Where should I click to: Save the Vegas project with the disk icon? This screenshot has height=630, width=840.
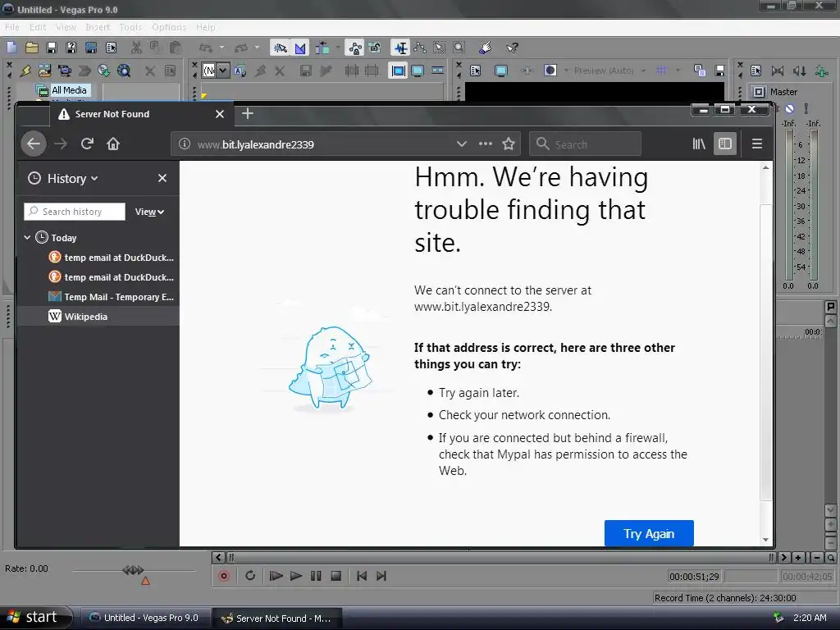(x=52, y=48)
